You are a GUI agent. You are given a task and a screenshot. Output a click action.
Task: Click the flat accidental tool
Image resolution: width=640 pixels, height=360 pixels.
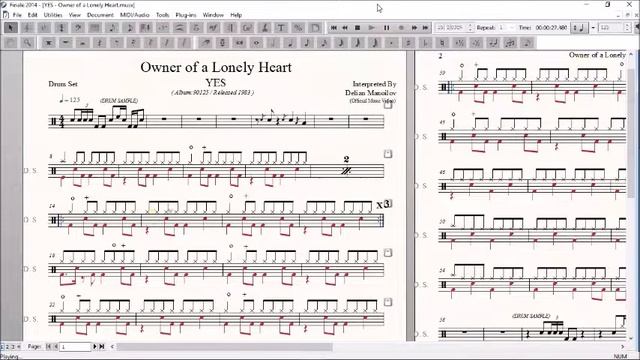(425, 43)
